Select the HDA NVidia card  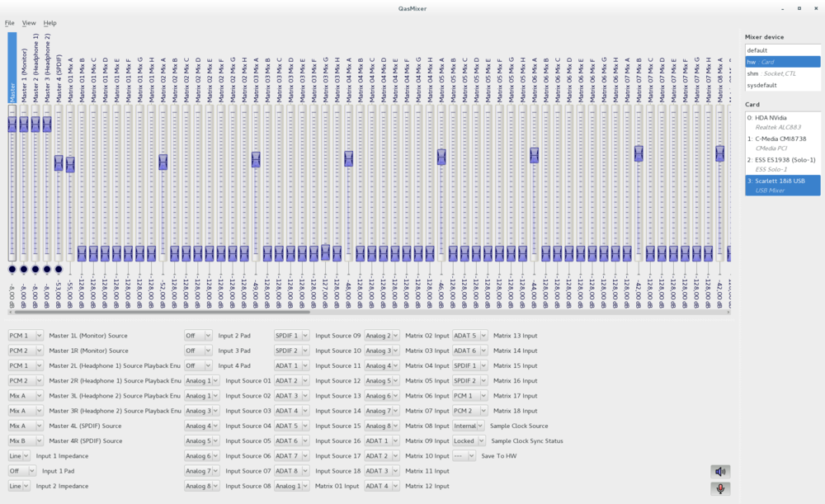point(782,123)
